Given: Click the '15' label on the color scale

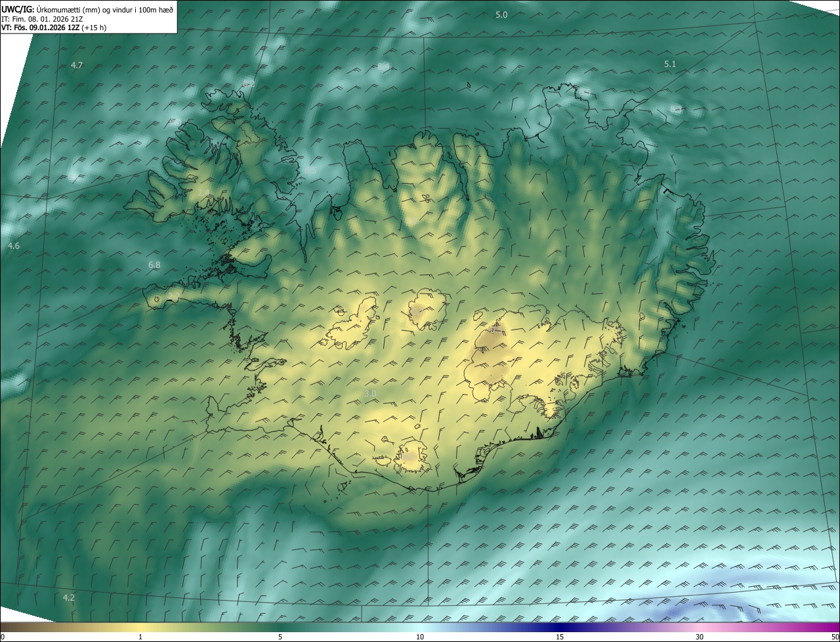Looking at the screenshot, I should coord(560,637).
